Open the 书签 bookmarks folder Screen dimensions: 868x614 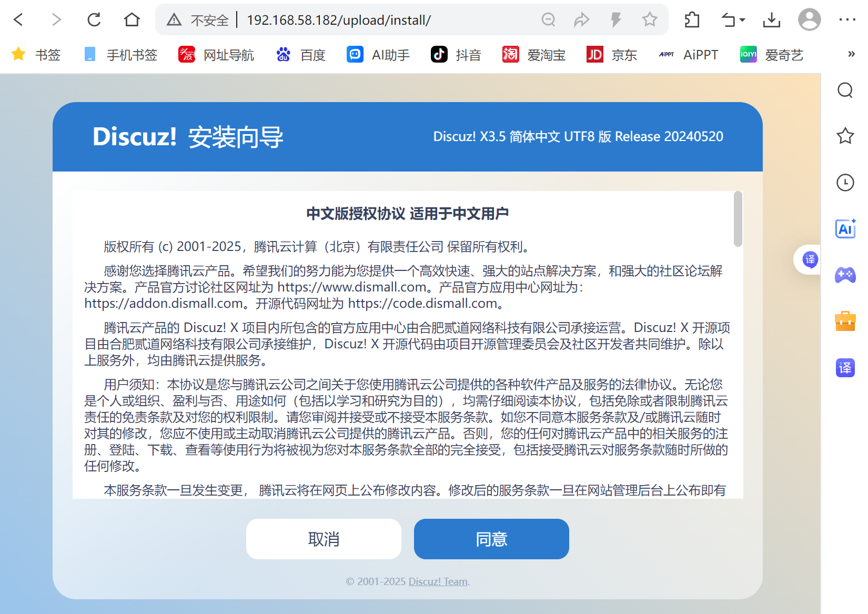36,55
